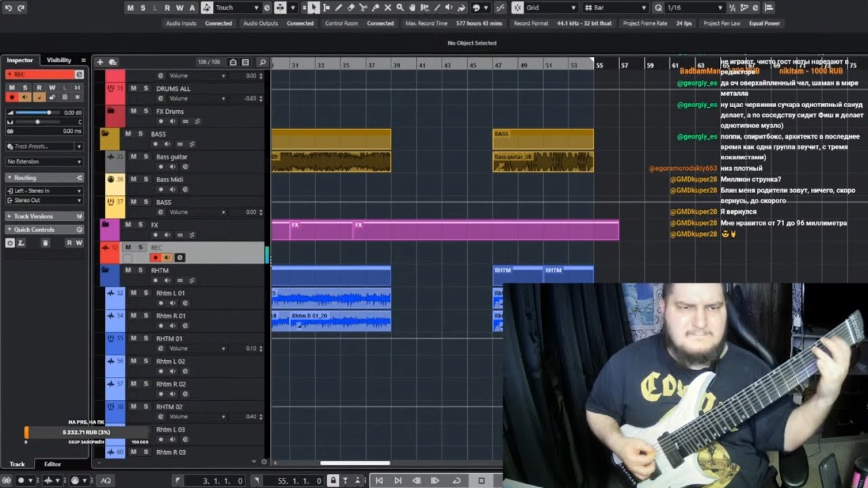This screenshot has height=488, width=868.
Task: Switch to the Visibility tab
Action: pos(59,60)
